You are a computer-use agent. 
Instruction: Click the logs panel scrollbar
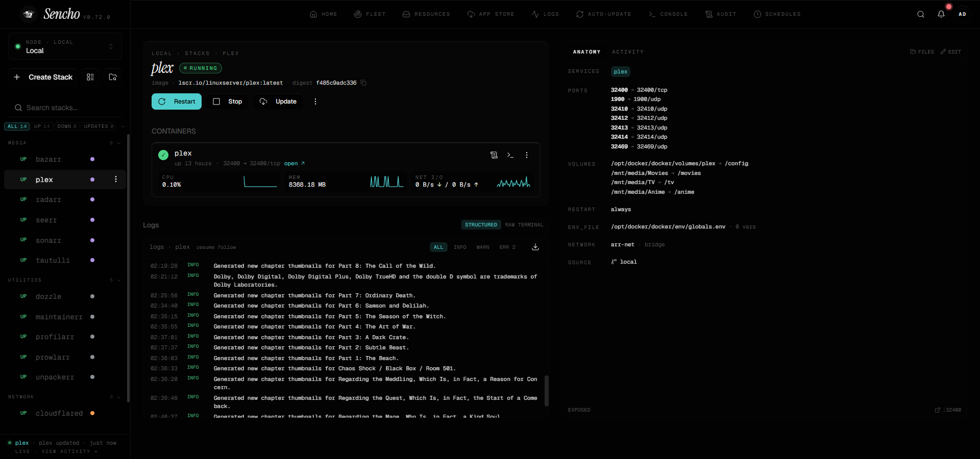pos(547,391)
